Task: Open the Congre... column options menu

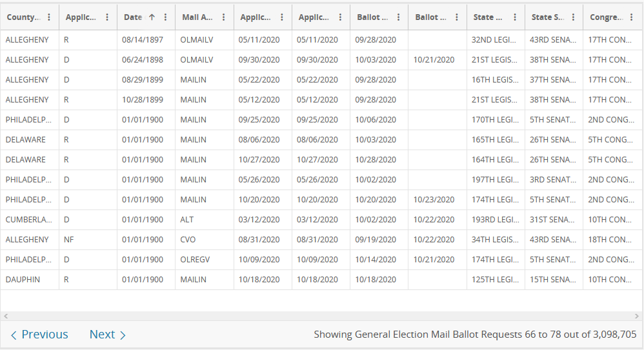Action: click(632, 17)
